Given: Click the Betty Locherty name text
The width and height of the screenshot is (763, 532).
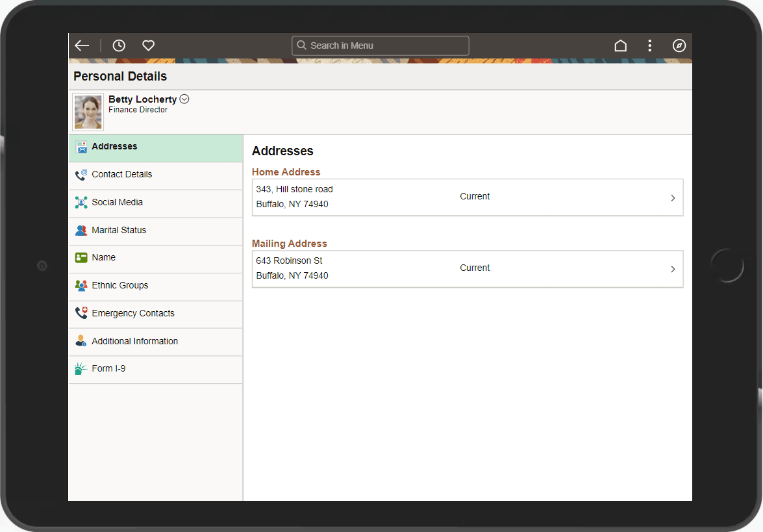Looking at the screenshot, I should click(x=143, y=99).
